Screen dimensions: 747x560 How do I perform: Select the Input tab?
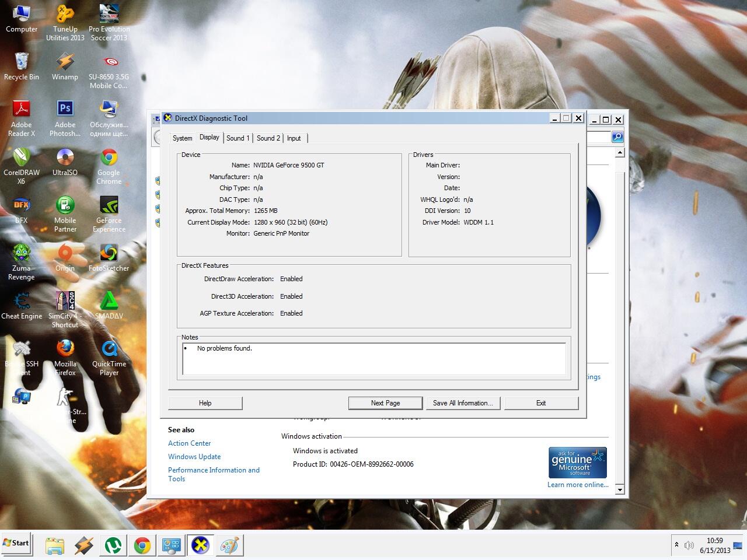click(294, 138)
